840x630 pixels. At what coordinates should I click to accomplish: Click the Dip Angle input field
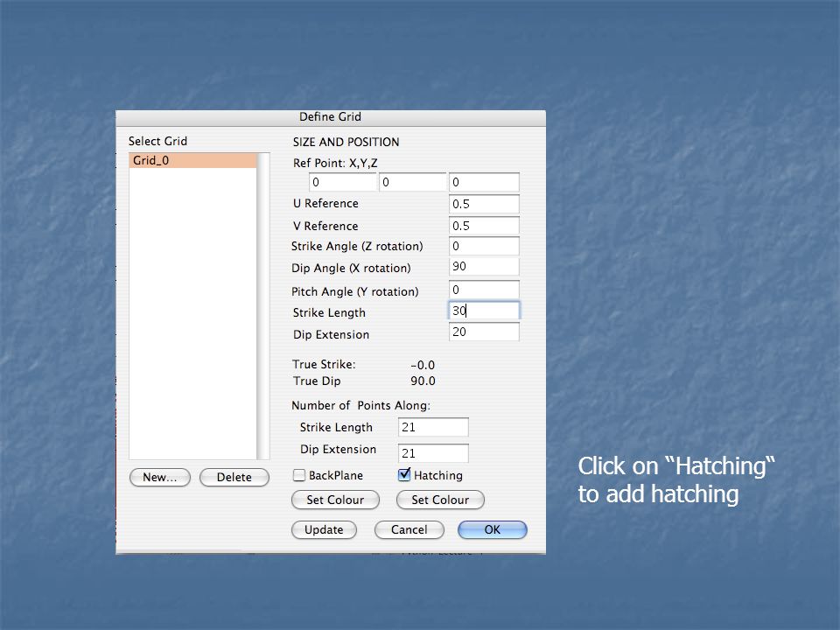(x=484, y=267)
